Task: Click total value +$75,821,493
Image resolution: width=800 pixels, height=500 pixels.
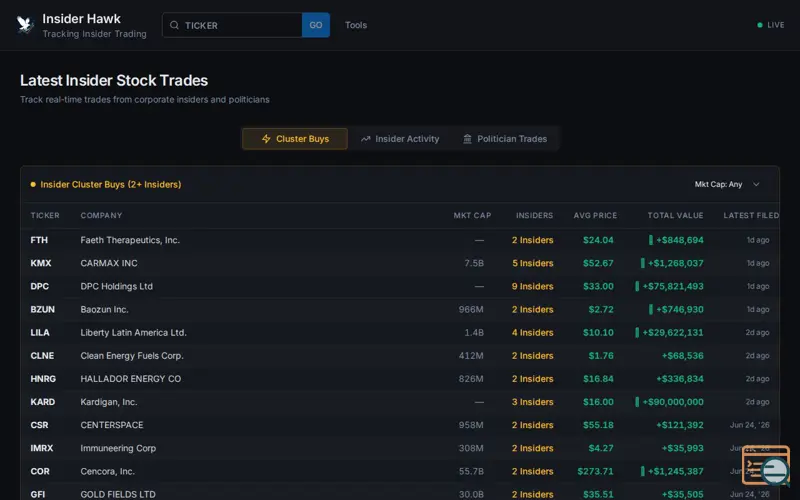Action: point(672,286)
